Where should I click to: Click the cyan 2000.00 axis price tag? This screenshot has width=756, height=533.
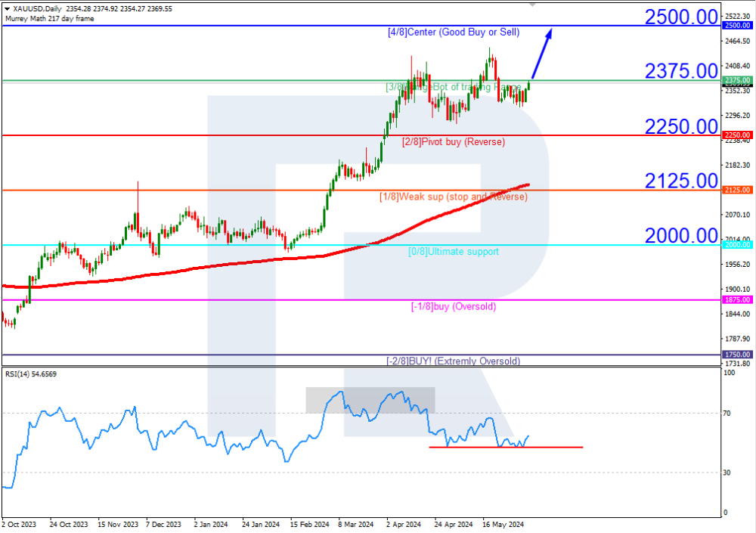coord(737,245)
